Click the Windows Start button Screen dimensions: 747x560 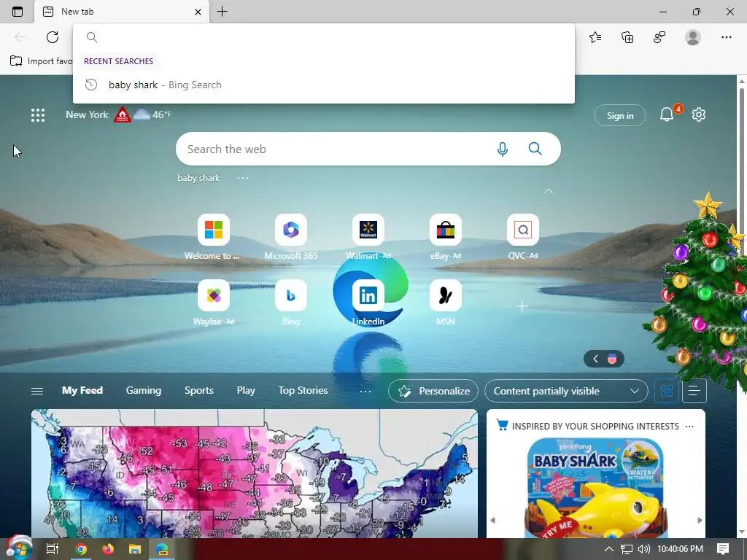(x=19, y=548)
